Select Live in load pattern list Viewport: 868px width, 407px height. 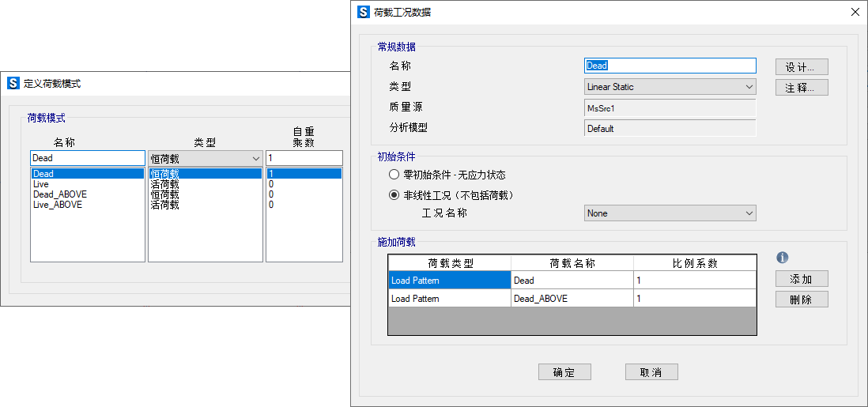[x=41, y=184]
